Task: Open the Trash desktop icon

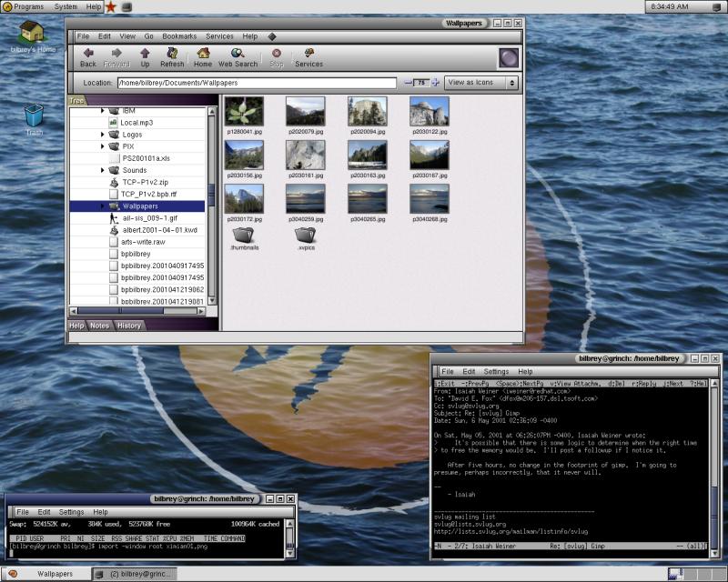Action: (34, 116)
